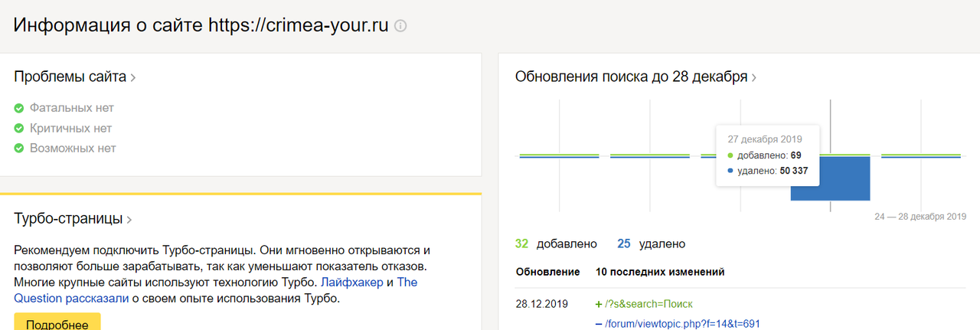This screenshot has width=980, height=330.
Task: Click the green plus icon before /?s&search
Action: coord(599,303)
